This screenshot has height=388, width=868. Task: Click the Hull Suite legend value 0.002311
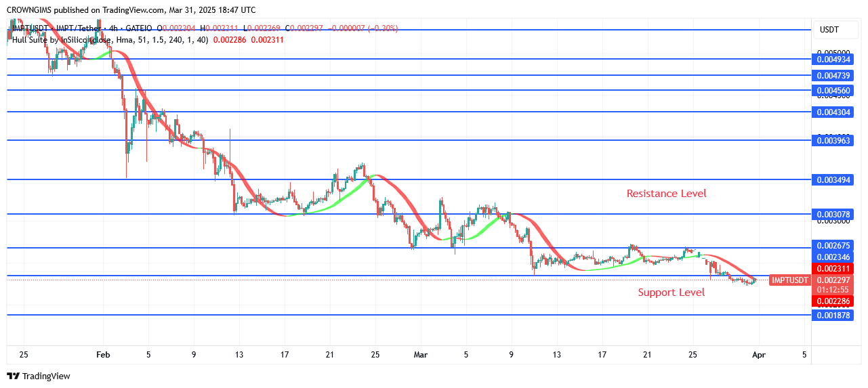click(267, 40)
